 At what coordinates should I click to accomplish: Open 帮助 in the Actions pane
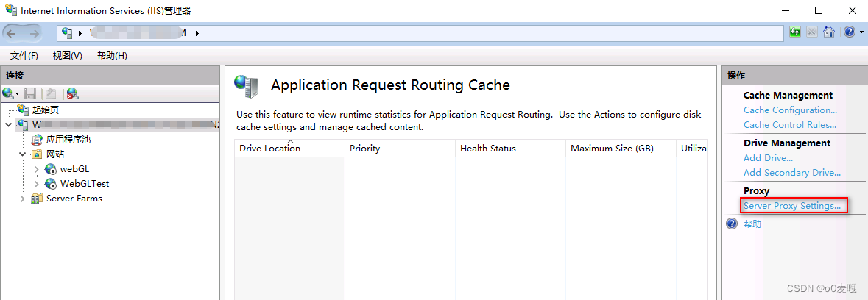[x=752, y=224]
